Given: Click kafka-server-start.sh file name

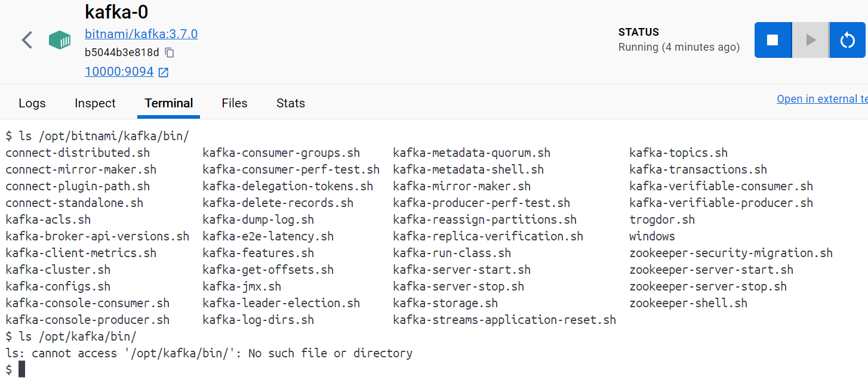Looking at the screenshot, I should tap(462, 270).
